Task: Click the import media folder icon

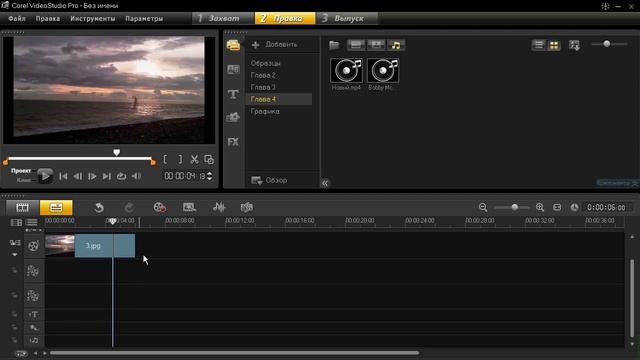Action: coord(334,45)
